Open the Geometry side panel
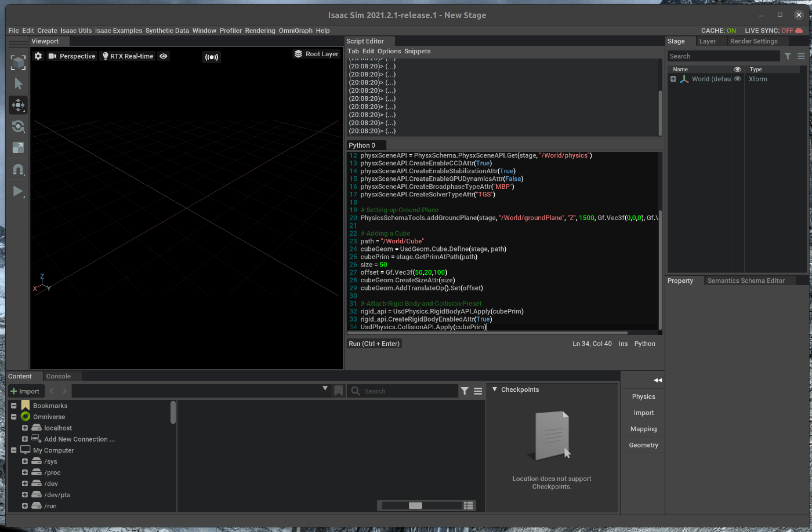812x532 pixels. [643, 445]
